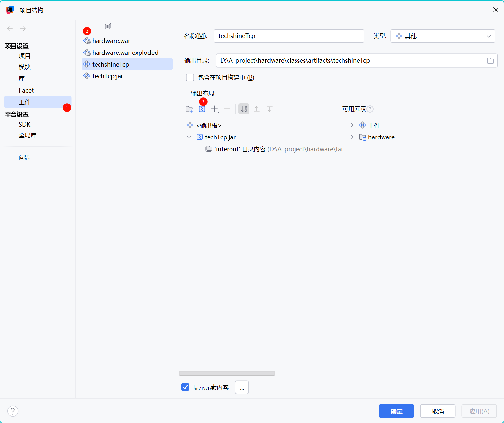
Task: Select techshineTcp artifact in list
Action: pyautogui.click(x=127, y=64)
